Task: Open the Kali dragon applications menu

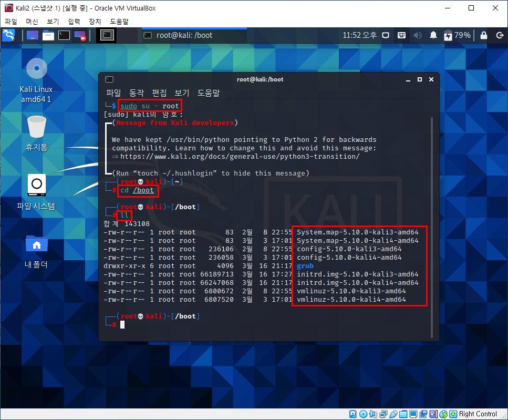Action: tap(8, 35)
